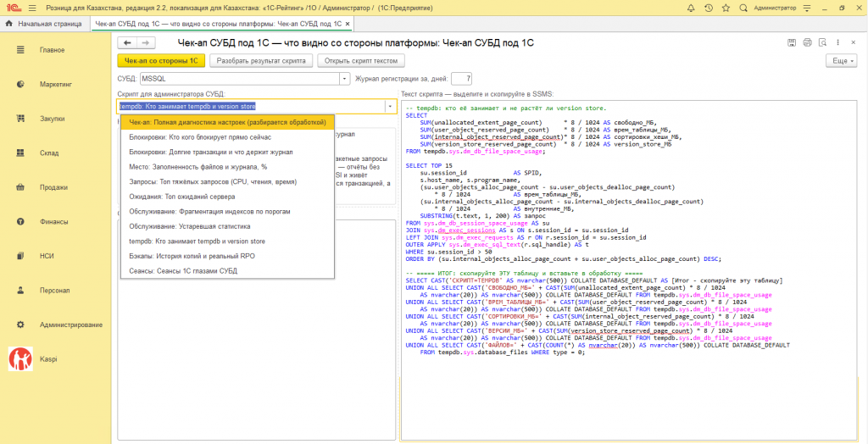Choose Место: Заполненность файлов и журнала

pos(227,166)
